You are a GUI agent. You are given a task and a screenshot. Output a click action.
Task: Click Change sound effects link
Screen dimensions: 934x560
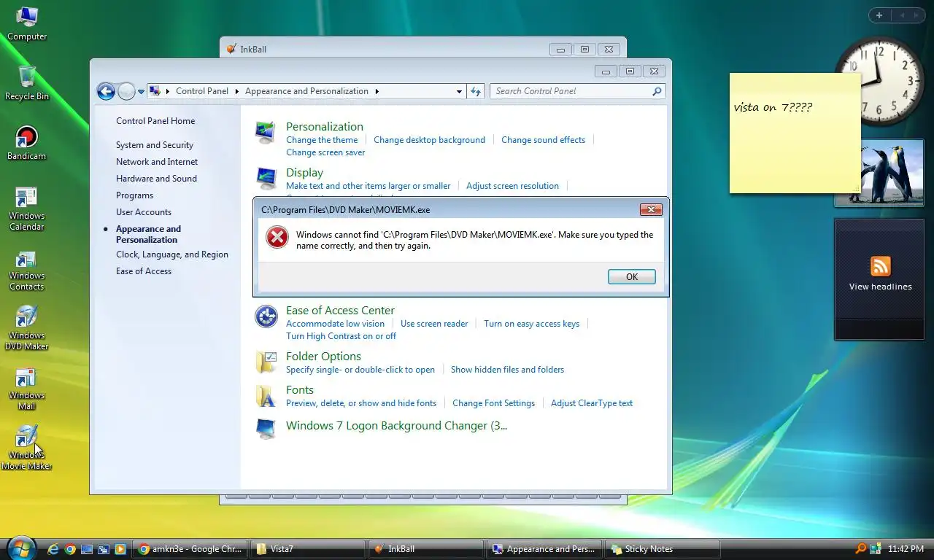(x=543, y=140)
